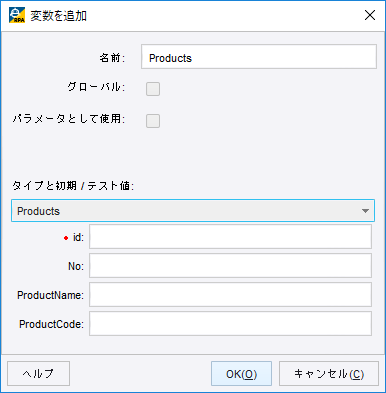
Task: Click the キャンセル(C) button
Action: [x=329, y=374]
